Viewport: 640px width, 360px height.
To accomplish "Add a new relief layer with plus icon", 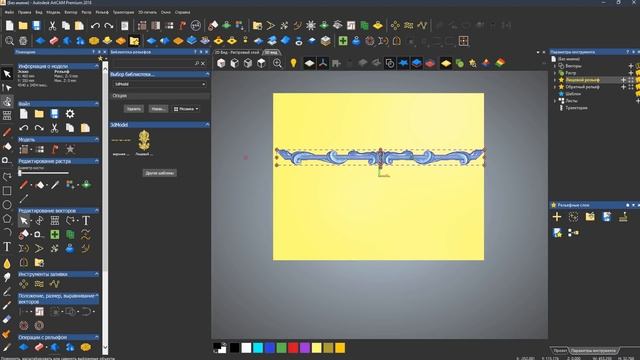I will click(x=557, y=217).
